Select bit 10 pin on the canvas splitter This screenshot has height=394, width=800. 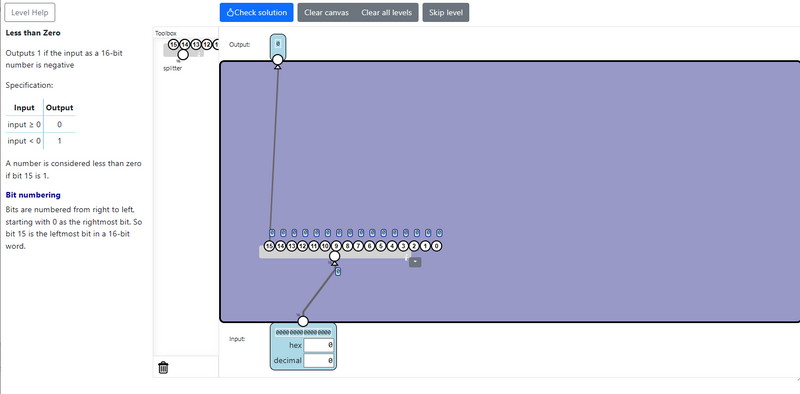[x=325, y=246]
